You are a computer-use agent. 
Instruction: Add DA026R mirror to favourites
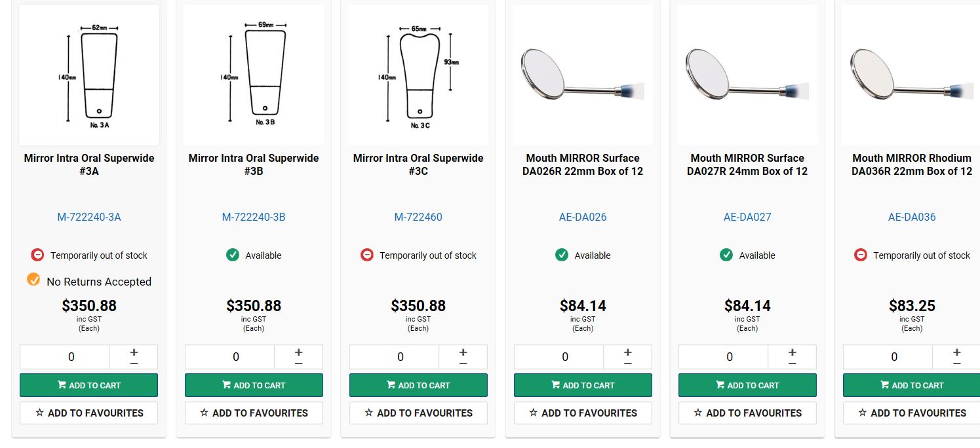click(583, 413)
